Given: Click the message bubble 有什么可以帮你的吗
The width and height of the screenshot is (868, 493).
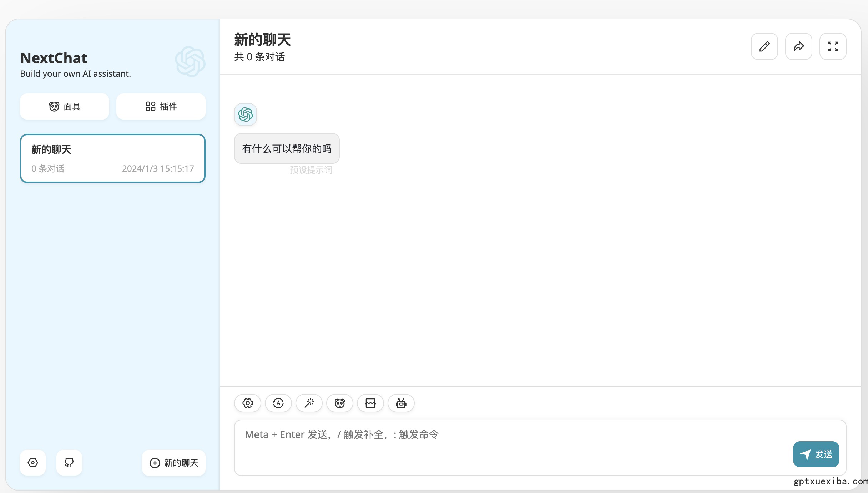Looking at the screenshot, I should pyautogui.click(x=287, y=148).
